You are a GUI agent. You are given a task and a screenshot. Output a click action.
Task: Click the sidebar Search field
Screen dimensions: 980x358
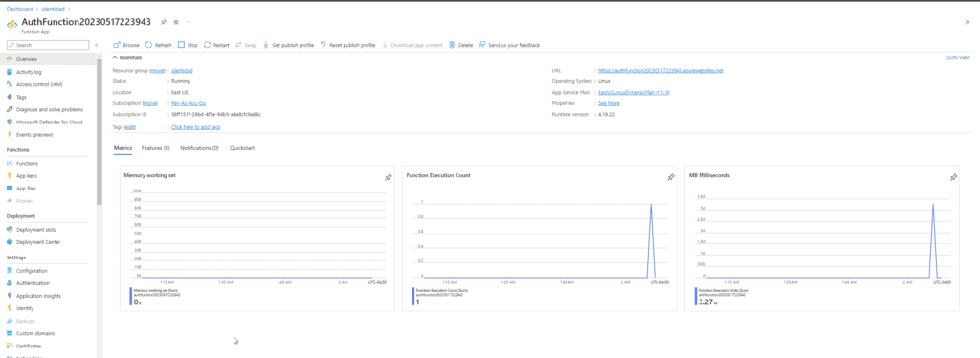point(48,45)
